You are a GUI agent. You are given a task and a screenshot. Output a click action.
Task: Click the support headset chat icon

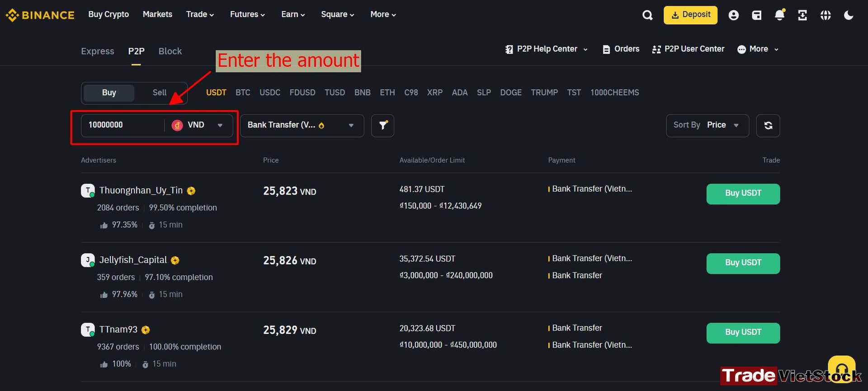841,369
